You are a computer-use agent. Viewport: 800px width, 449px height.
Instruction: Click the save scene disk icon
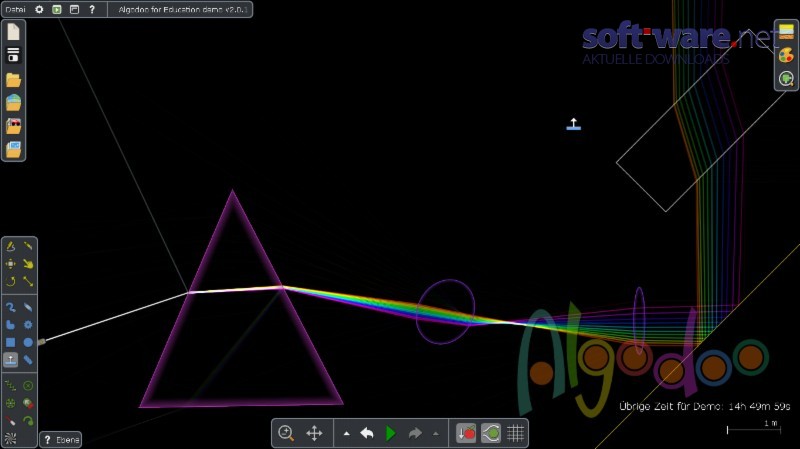tap(13, 55)
